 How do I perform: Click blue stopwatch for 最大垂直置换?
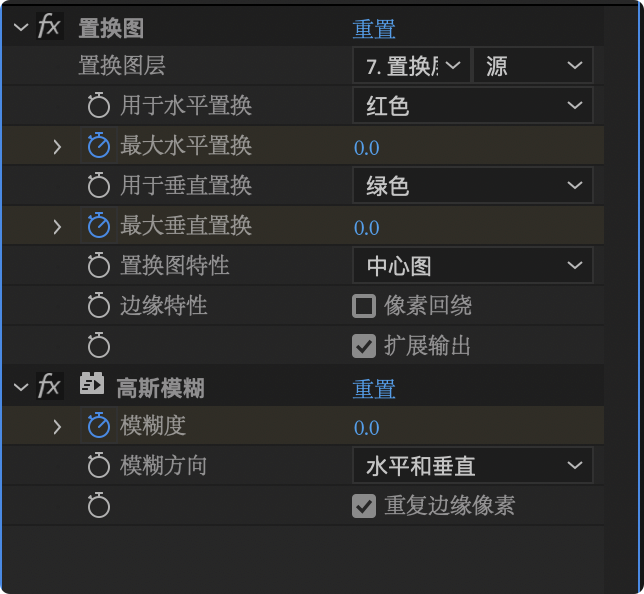pos(98,226)
